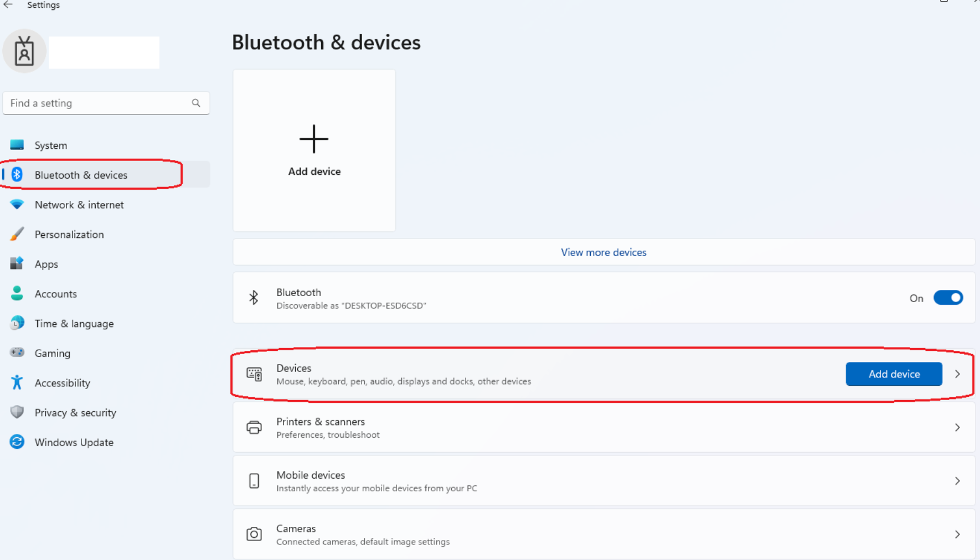Click the View more devices link
Screen dimensions: 980x560
[604, 252]
